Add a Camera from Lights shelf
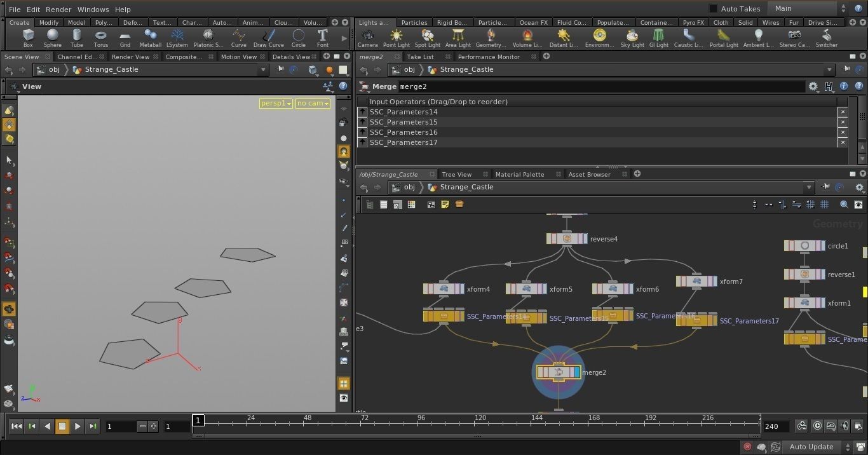 (x=367, y=38)
